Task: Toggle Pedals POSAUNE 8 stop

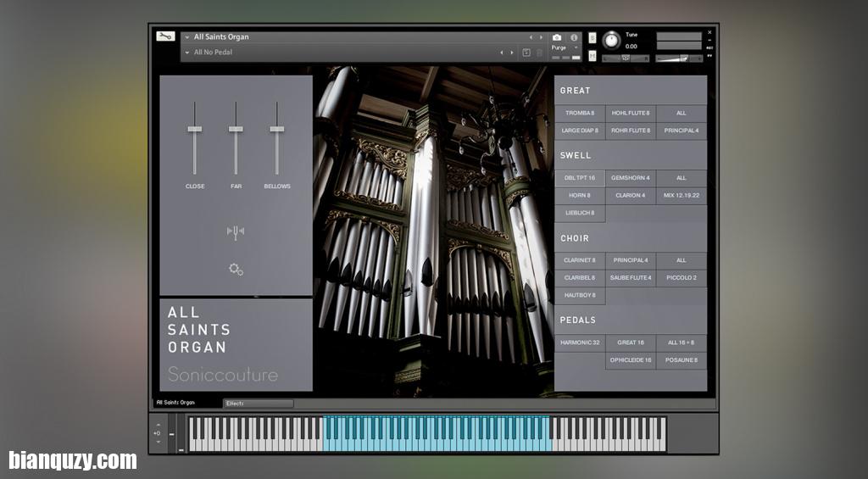Action: 682,360
